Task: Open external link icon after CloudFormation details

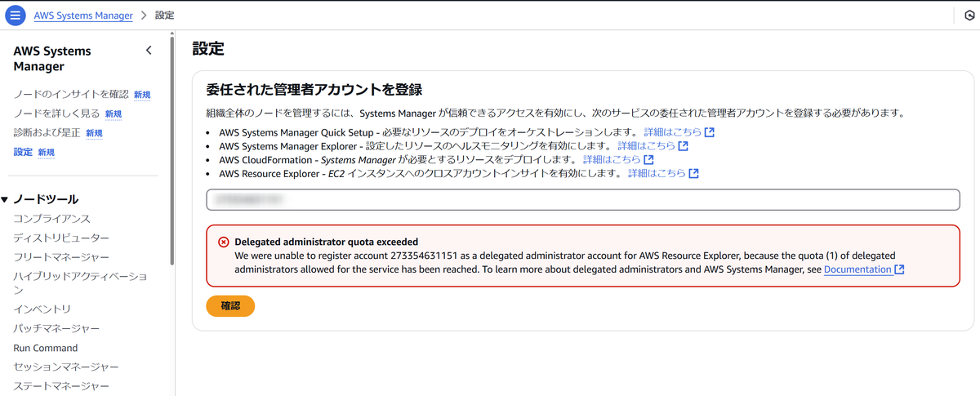Action: (648, 160)
